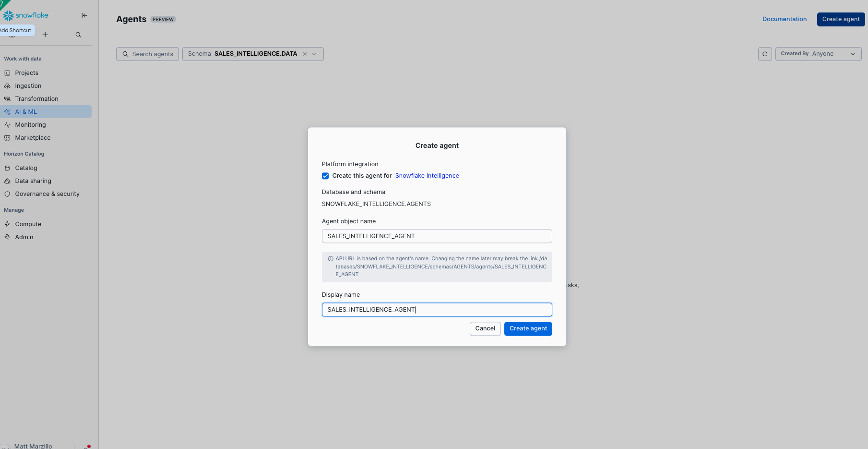Open the Created By Anyone dropdown
Screen dimensions: 868x449
pos(818,54)
